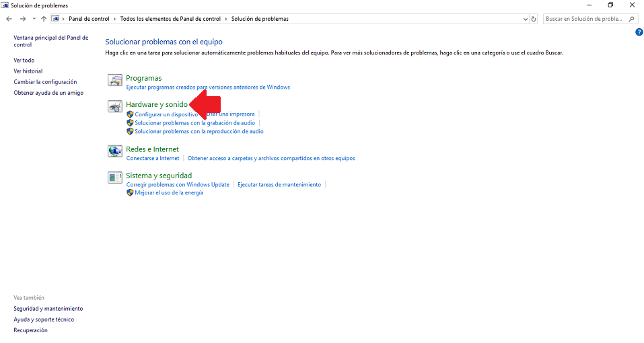
Task: Open Recuperación link
Action: pos(30,330)
